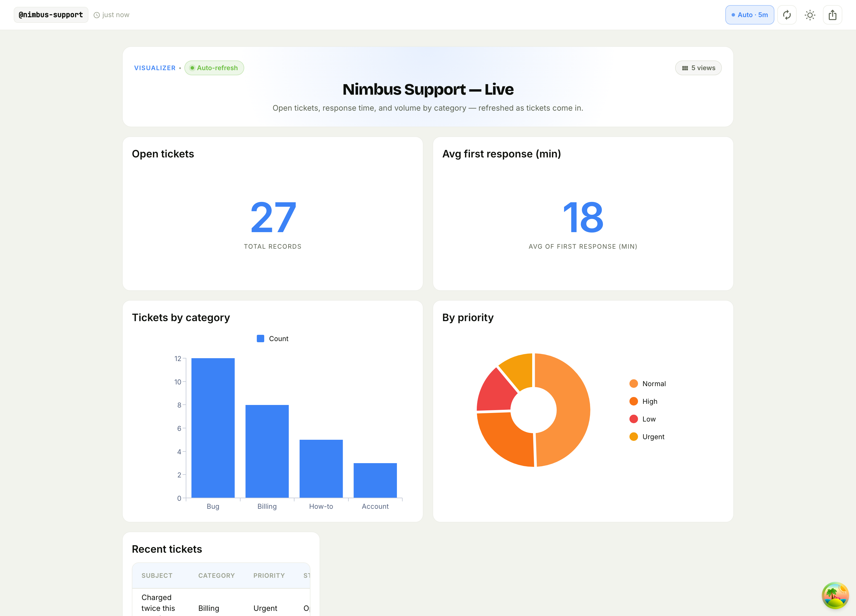Toggle light/dark theme sun icon

[809, 15]
